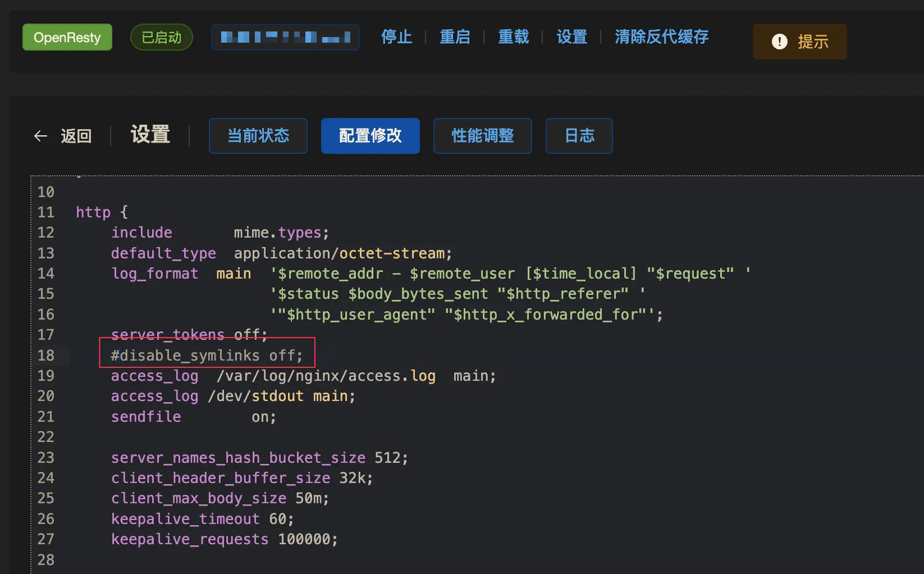The image size is (924, 574).
Task: Go back by clicking 返回
Action: coord(76,136)
